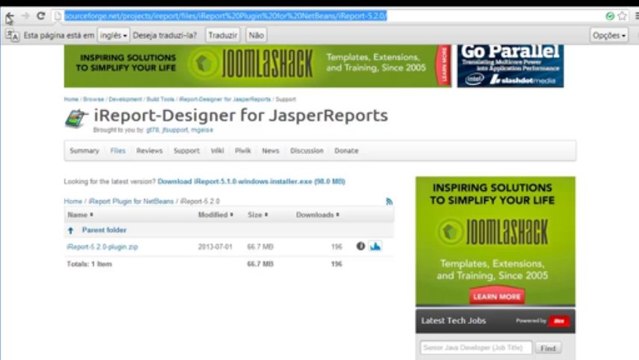Screen dimensions: 639x360
Task: Sort by Size column header
Action: click(258, 215)
